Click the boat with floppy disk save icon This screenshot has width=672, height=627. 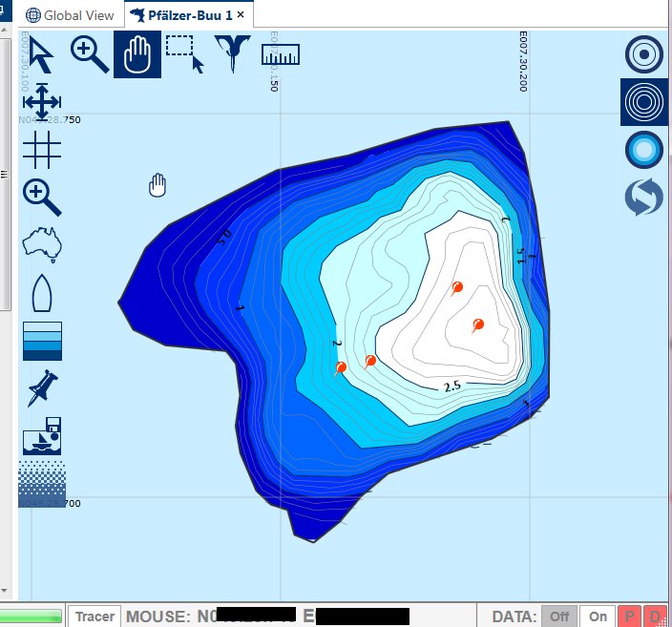point(42,436)
